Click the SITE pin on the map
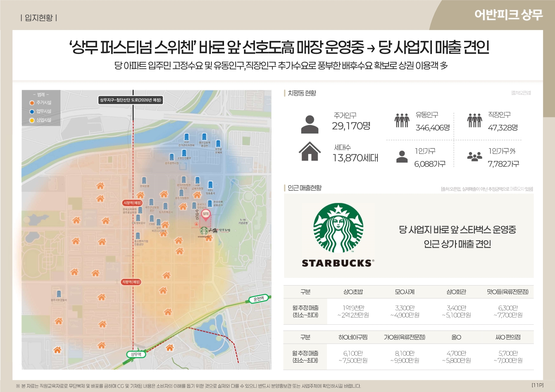This screenshot has width=555, height=392. pyautogui.click(x=206, y=215)
